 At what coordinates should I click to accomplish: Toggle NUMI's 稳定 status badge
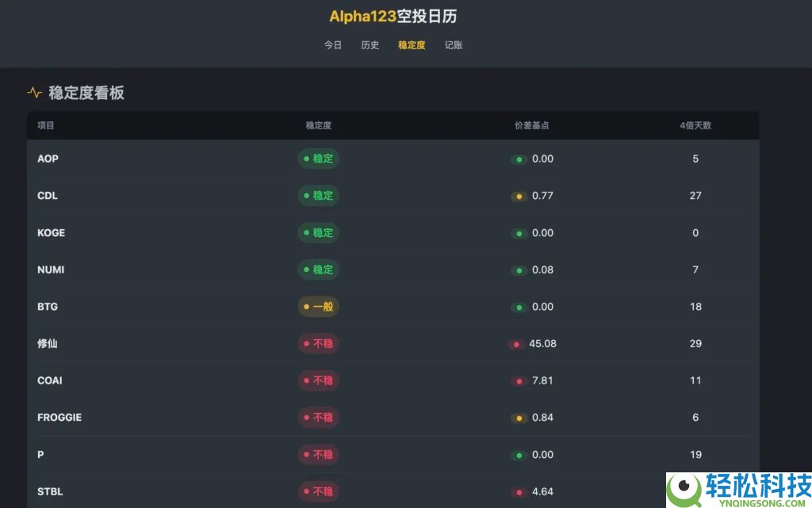318,269
